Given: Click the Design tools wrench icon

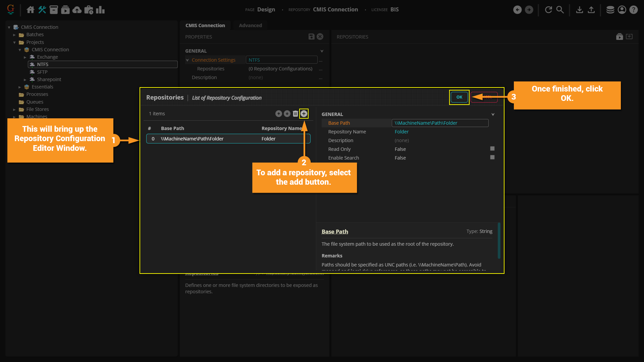Looking at the screenshot, I should 42,10.
